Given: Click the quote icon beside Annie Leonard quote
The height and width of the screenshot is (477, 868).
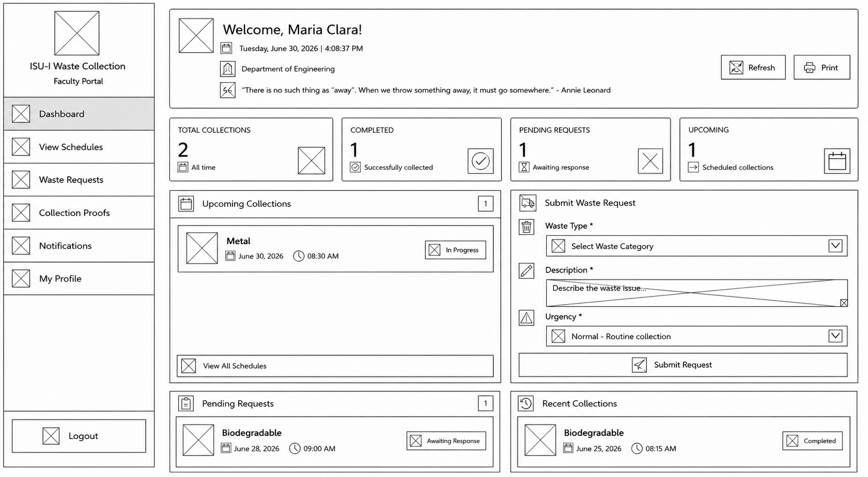Looking at the screenshot, I should coord(227,90).
